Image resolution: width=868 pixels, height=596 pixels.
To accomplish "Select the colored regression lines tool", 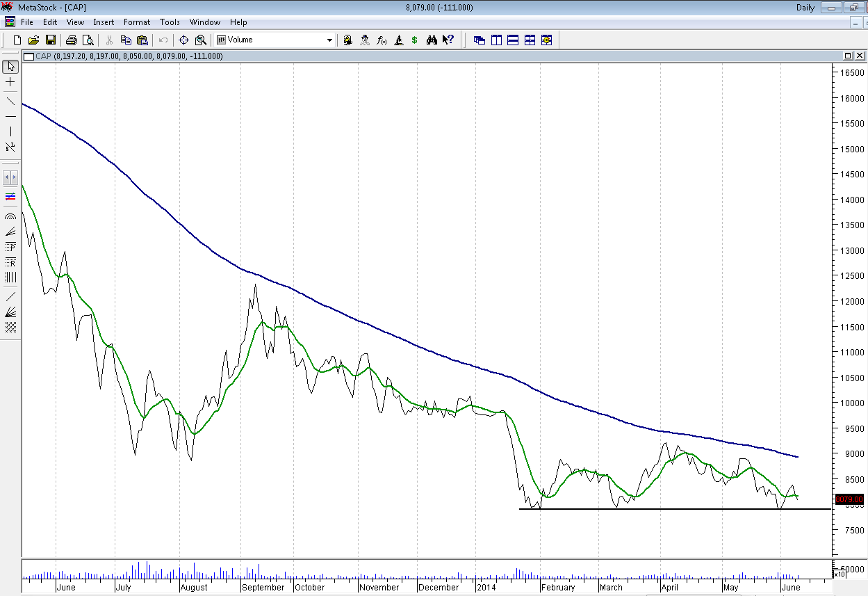I will 10,198.
